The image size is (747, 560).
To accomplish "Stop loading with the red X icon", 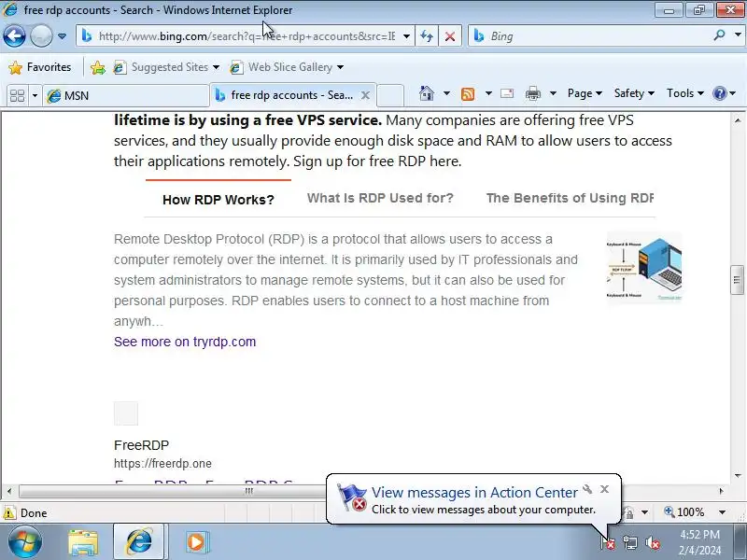I will point(449,36).
